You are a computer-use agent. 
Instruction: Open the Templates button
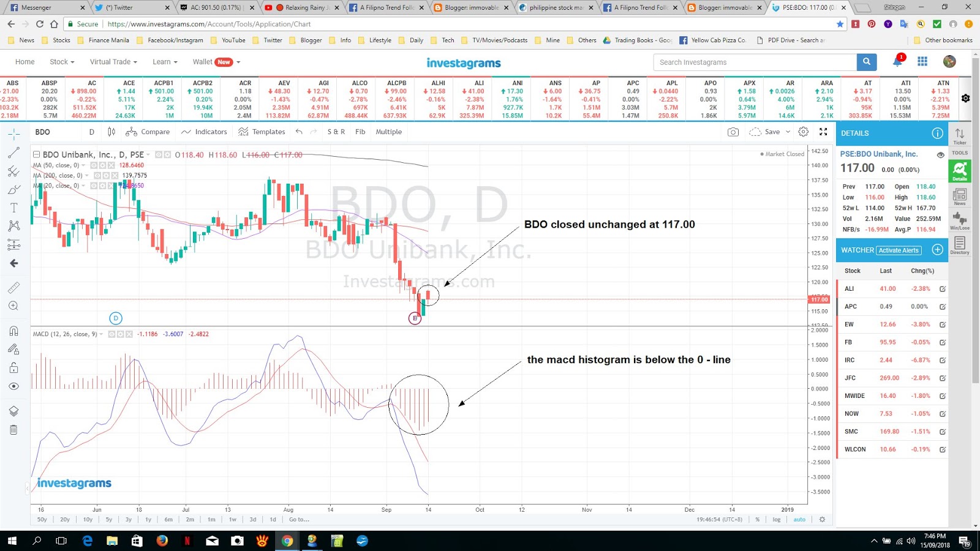[x=262, y=132]
